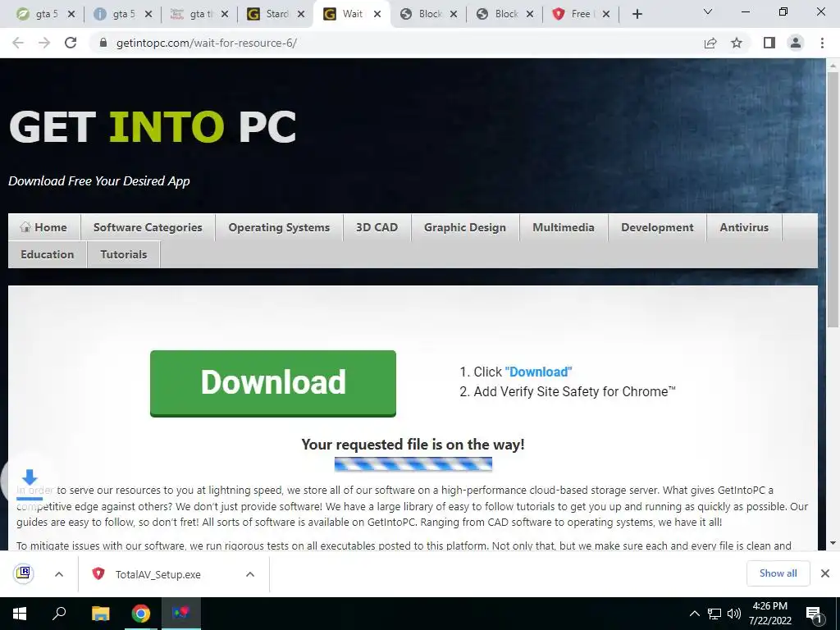Click Show all downloads
840x630 pixels.
click(x=778, y=573)
